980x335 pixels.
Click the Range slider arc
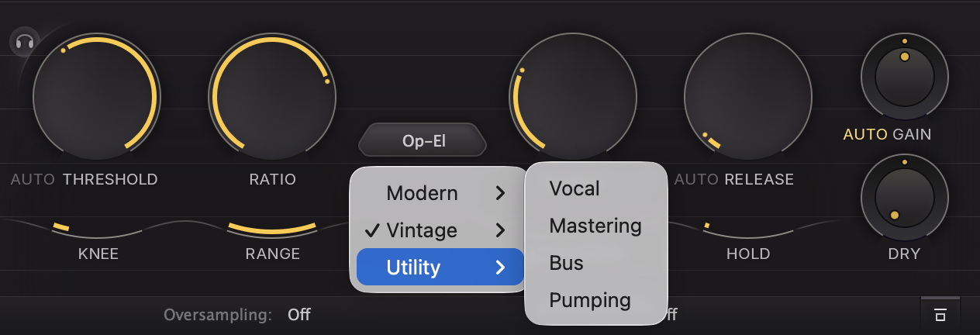(272, 230)
